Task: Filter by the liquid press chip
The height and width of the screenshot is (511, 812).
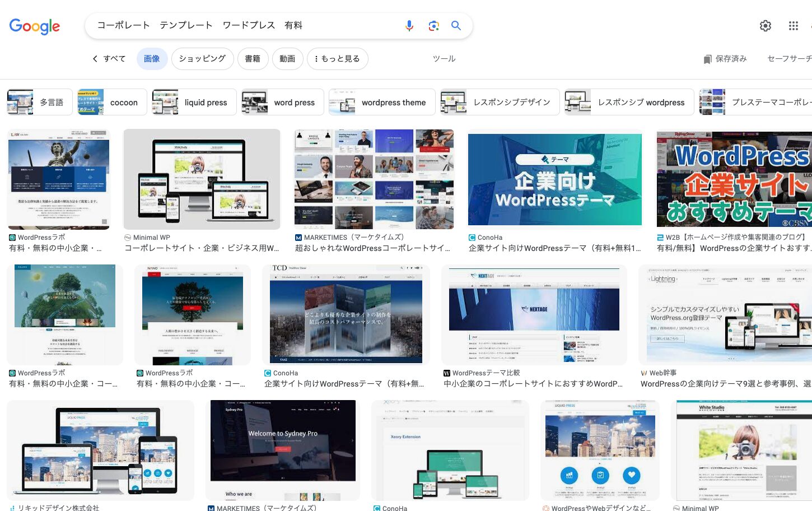Action: tap(194, 102)
